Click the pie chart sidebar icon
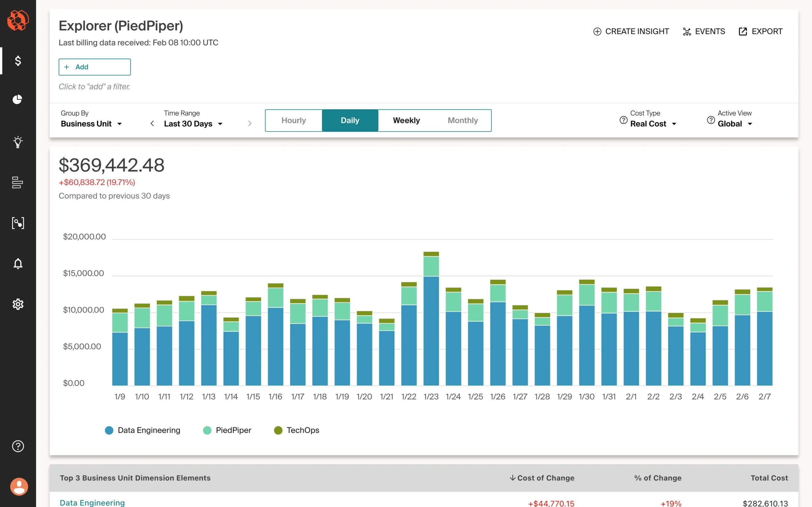Viewport: 812px width, 507px height. pos(18,99)
